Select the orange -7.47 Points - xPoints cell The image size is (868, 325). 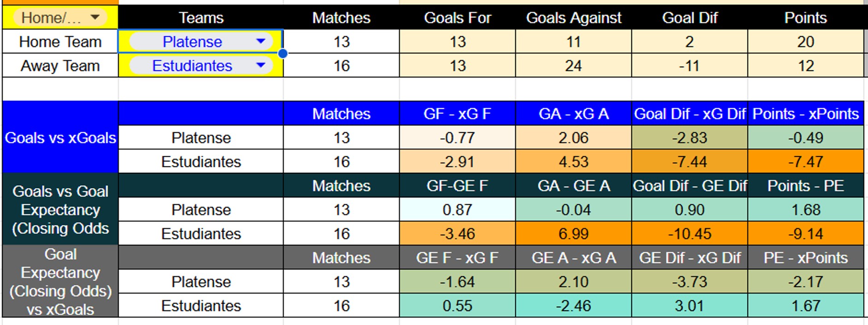coord(805,162)
